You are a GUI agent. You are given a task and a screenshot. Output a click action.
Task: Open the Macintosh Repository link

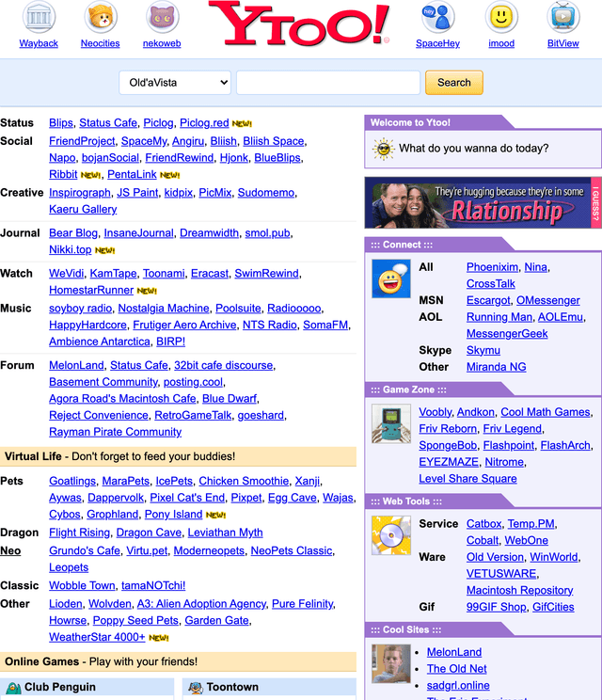(519, 590)
